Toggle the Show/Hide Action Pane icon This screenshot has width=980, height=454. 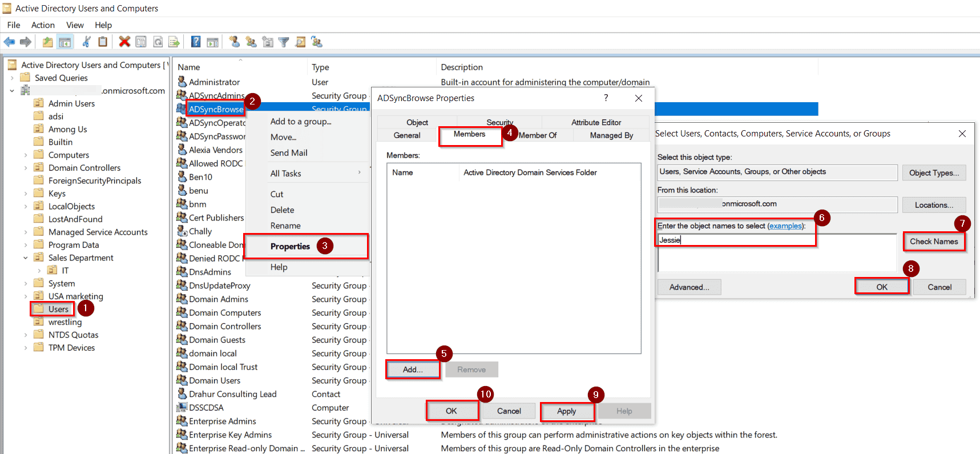pos(212,42)
